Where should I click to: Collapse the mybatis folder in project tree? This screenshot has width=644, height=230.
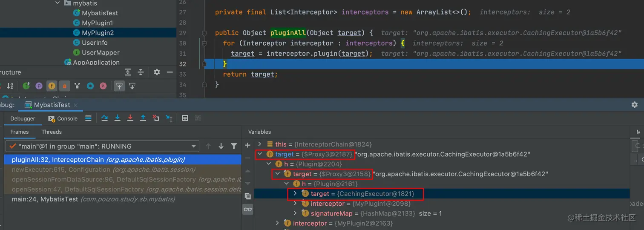click(x=58, y=3)
